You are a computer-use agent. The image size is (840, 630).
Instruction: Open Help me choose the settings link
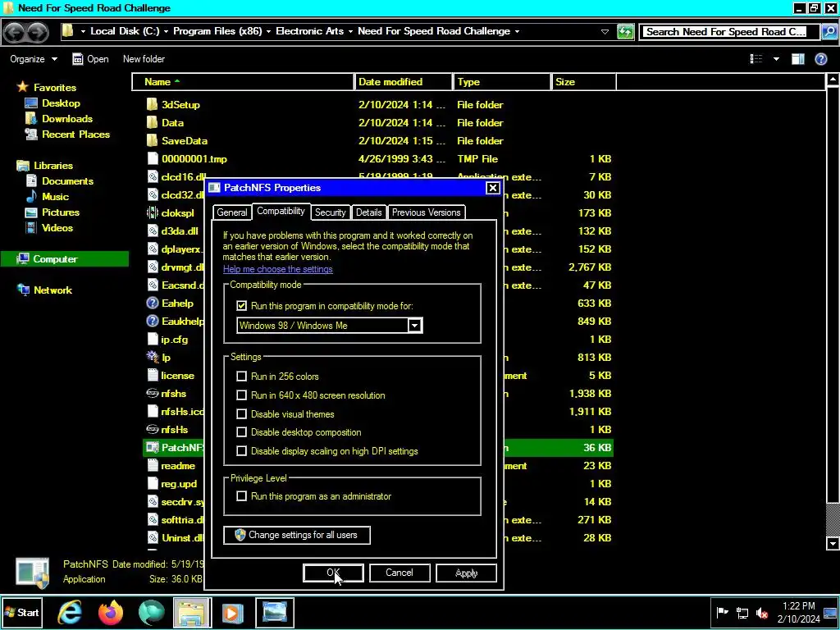[x=278, y=269]
